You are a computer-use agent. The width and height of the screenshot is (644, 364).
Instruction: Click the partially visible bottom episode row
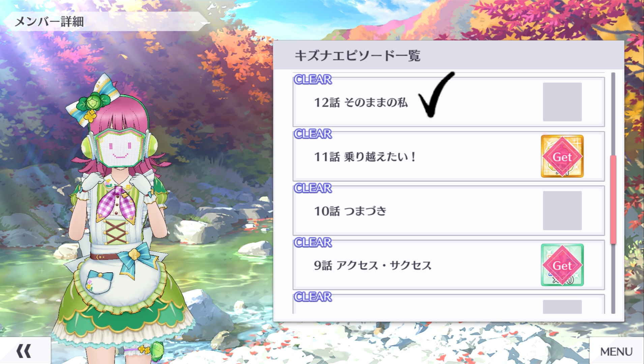(448, 304)
